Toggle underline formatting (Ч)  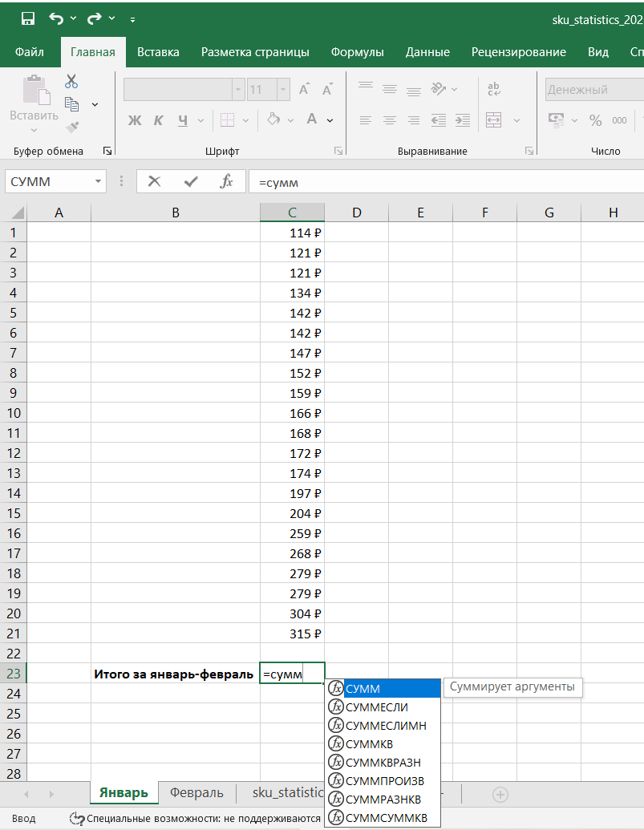(x=183, y=120)
